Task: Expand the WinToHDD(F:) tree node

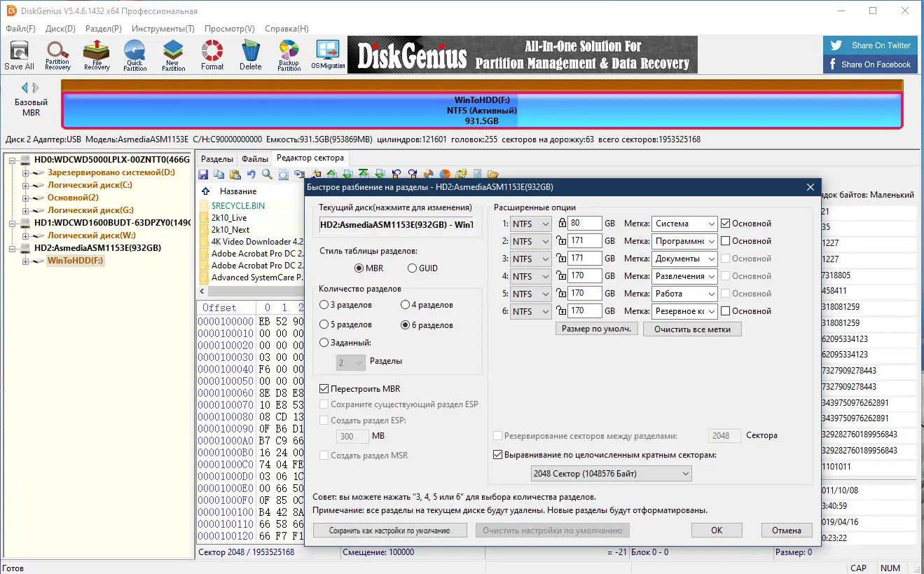Action: coord(26,261)
